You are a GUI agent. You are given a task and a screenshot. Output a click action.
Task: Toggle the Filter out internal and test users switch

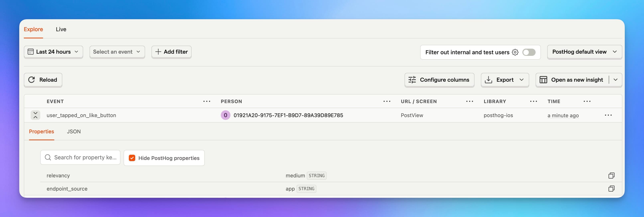(530, 52)
